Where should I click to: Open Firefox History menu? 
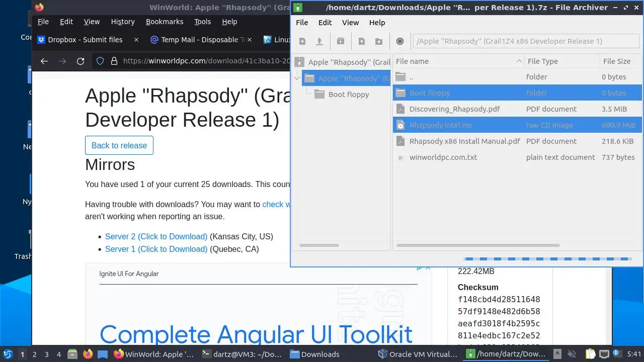pos(123,22)
